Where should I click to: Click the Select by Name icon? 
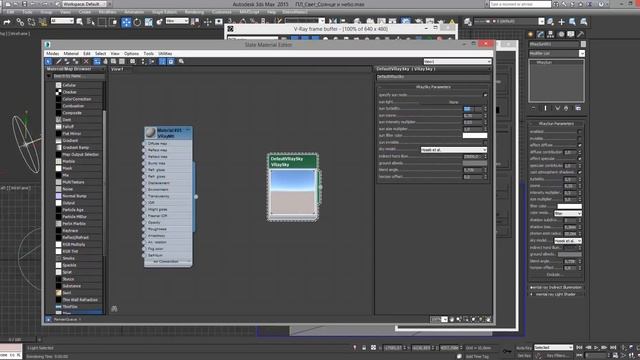click(x=91, y=22)
